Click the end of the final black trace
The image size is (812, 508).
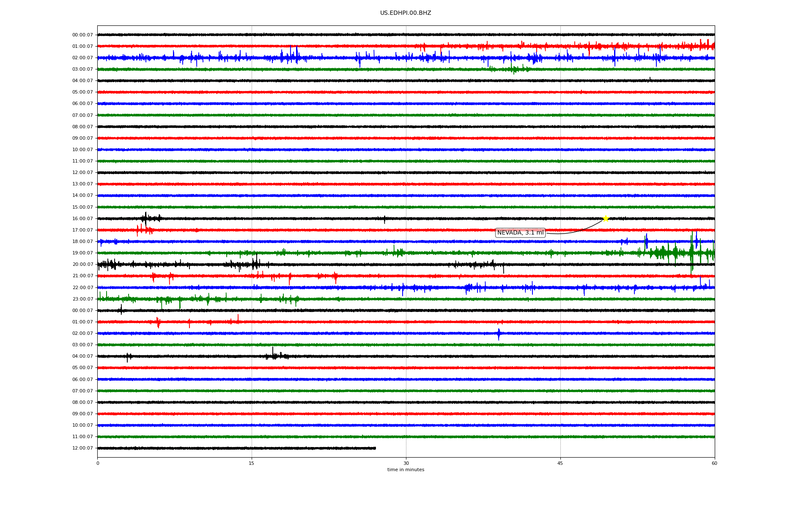(375, 448)
